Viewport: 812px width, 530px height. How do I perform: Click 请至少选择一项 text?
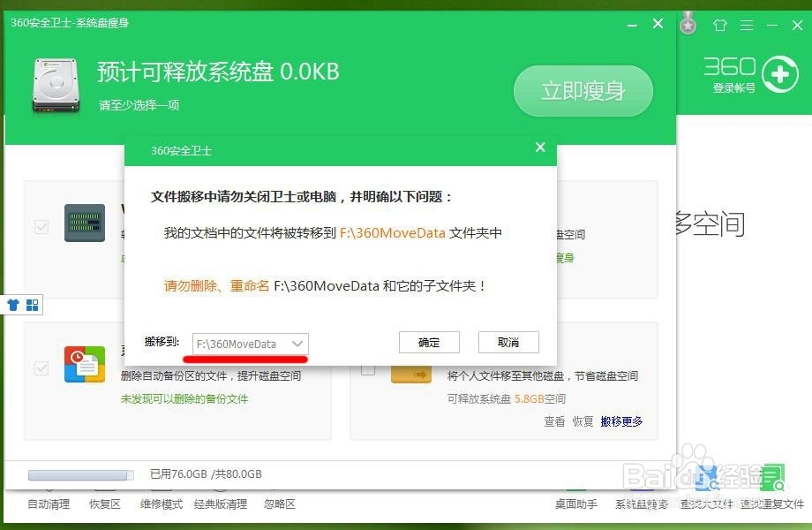pos(139,105)
